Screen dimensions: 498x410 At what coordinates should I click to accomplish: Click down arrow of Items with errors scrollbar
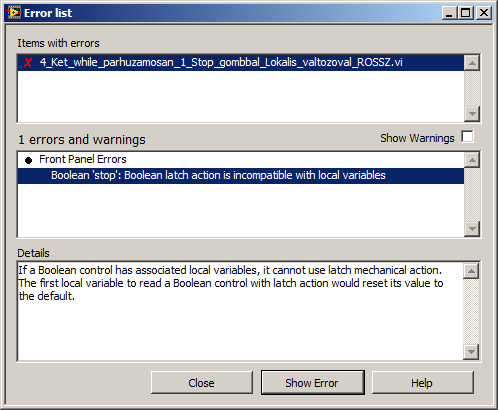(x=472, y=113)
